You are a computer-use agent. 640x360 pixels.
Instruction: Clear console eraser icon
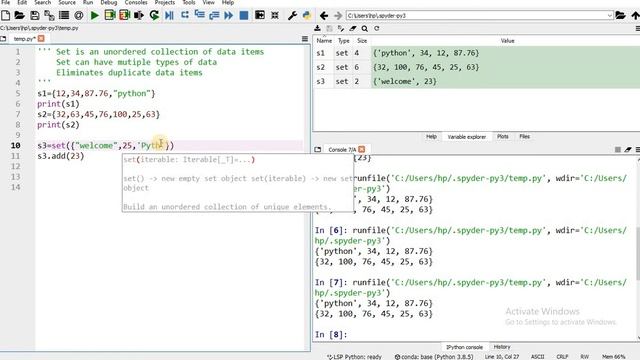click(628, 150)
